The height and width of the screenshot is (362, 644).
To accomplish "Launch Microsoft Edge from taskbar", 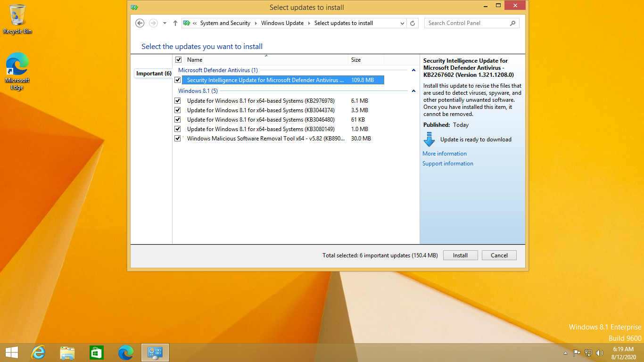I will tap(126, 353).
